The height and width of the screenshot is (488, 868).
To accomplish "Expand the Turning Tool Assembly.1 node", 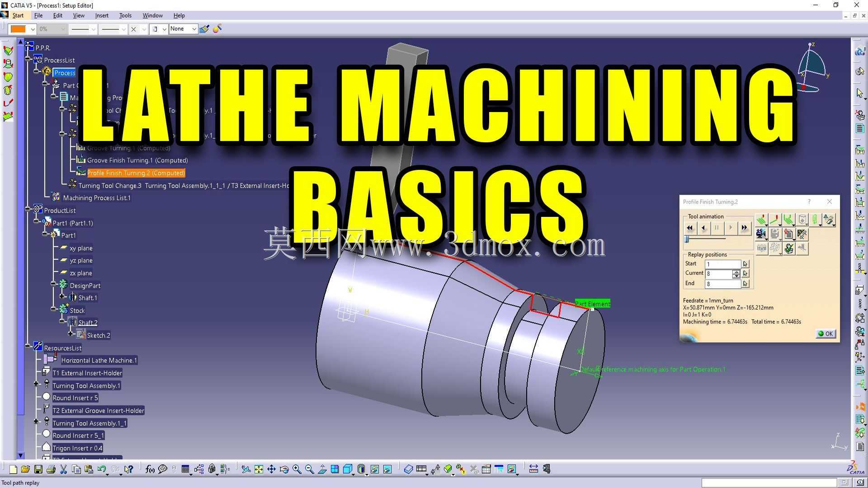I will (36, 384).
